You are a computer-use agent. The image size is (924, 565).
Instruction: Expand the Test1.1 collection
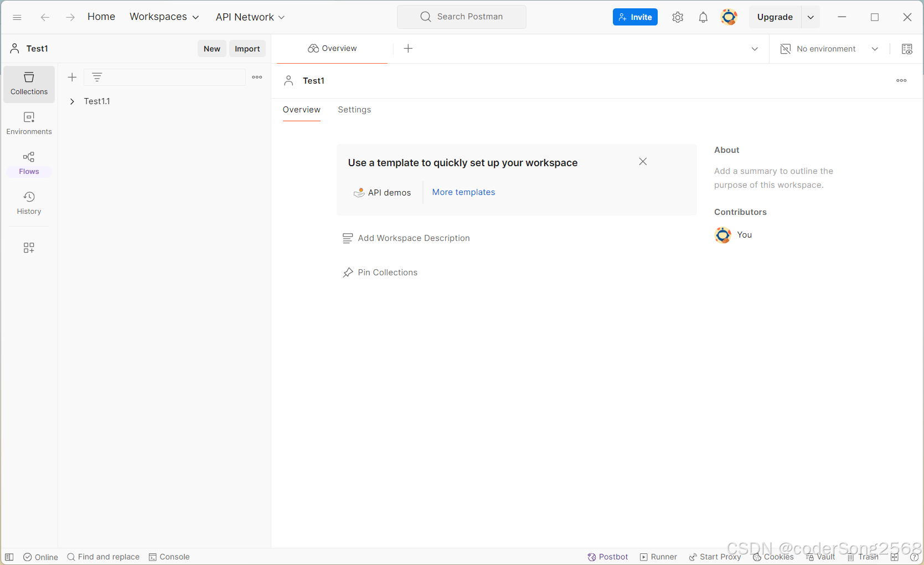tap(72, 101)
